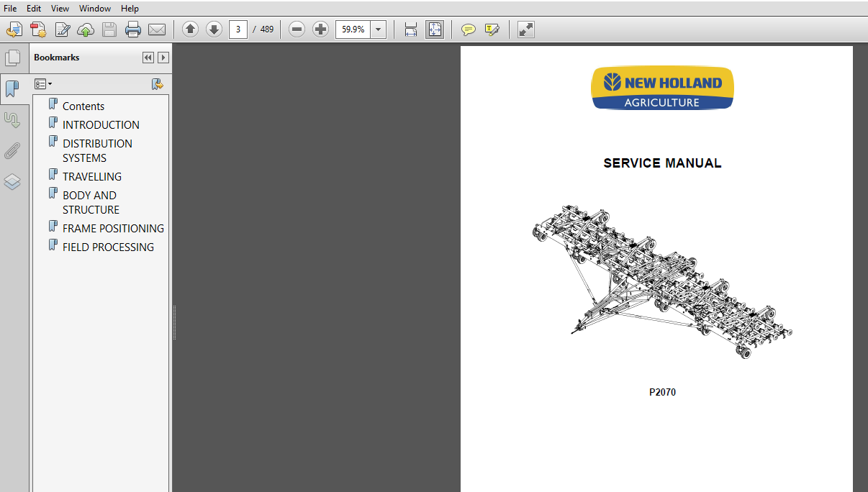Image resolution: width=868 pixels, height=492 pixels.
Task: Open the Layers panel icon
Action: pos(12,182)
